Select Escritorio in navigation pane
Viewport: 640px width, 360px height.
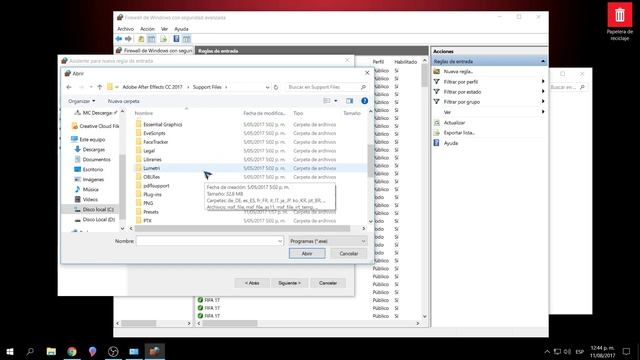(x=93, y=169)
